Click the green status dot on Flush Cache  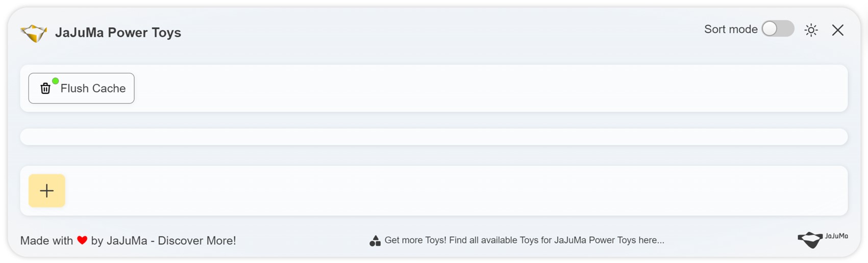[55, 81]
